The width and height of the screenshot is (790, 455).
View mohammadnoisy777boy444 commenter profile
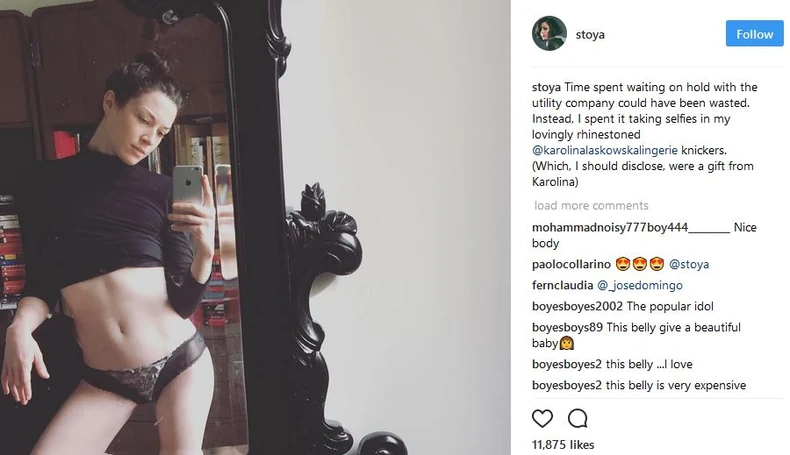(631, 227)
